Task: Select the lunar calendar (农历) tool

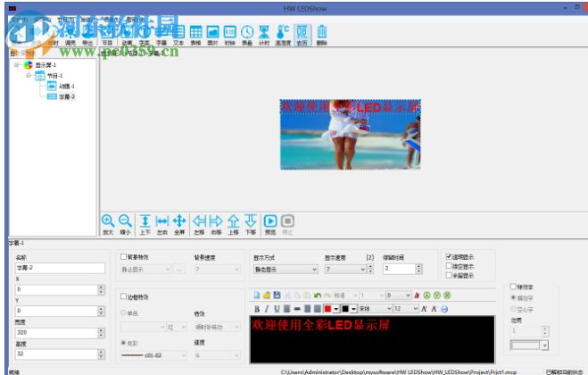Action: (302, 36)
